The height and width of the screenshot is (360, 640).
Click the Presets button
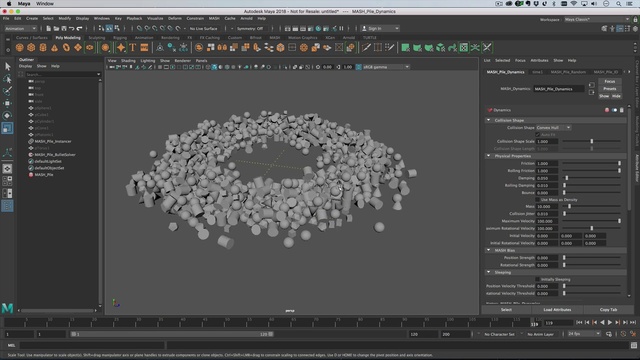click(610, 89)
